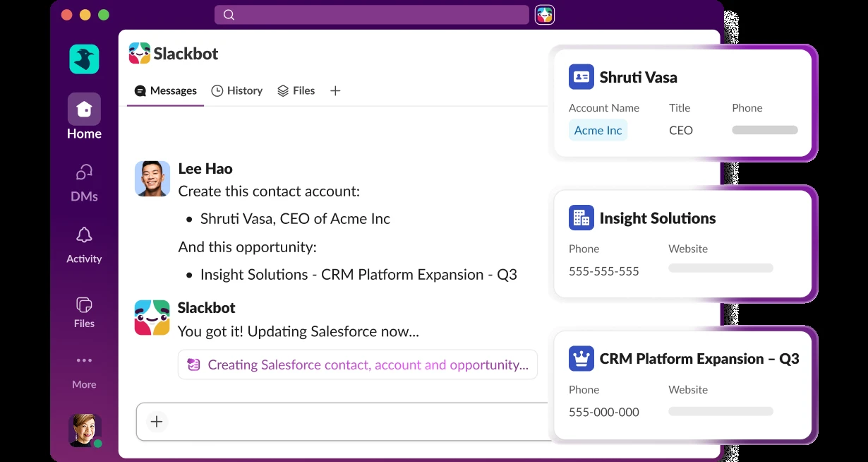This screenshot has height=462, width=868.
Task: Open DMs in the sidebar
Action: click(x=84, y=183)
